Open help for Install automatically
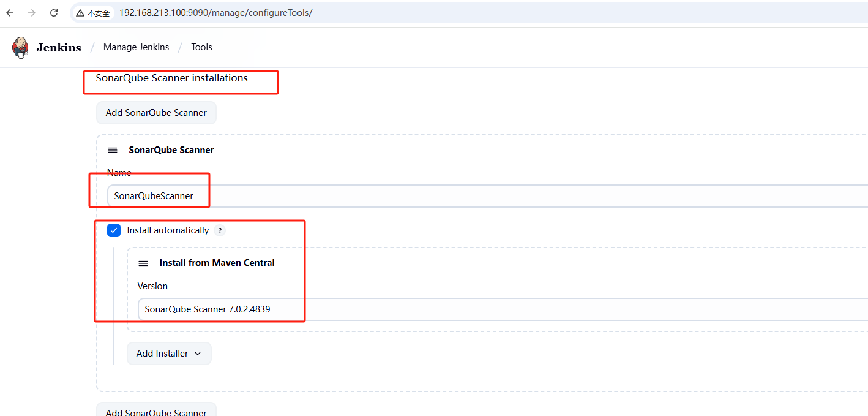Screen dimensions: 868x416 (220, 231)
